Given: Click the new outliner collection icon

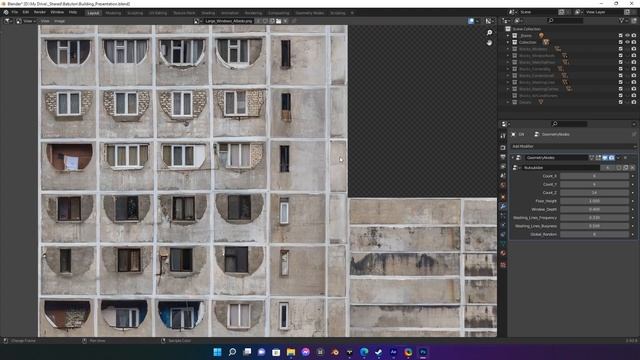Looking at the screenshot, I should [634, 20].
